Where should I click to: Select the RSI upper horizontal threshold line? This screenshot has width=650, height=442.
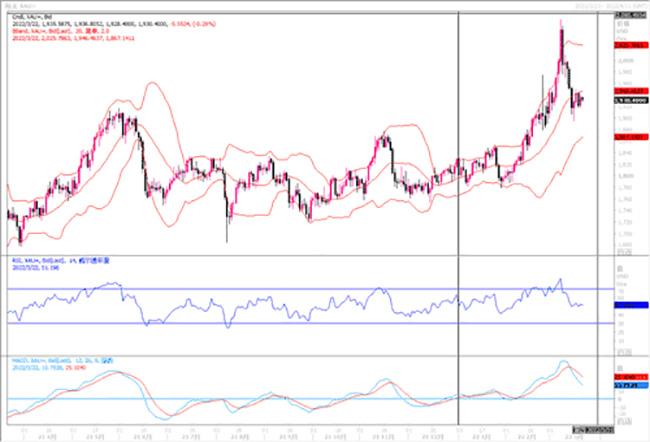tap(300, 289)
